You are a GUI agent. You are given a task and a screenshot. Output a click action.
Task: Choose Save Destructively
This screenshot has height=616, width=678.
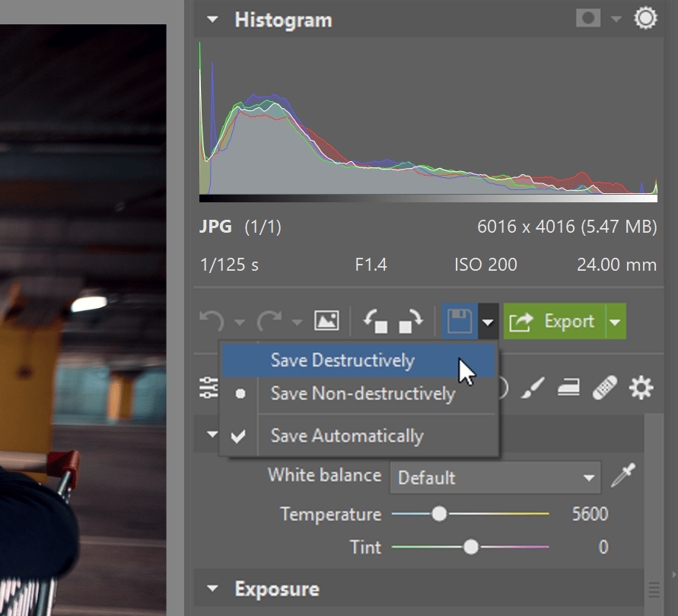pyautogui.click(x=358, y=360)
